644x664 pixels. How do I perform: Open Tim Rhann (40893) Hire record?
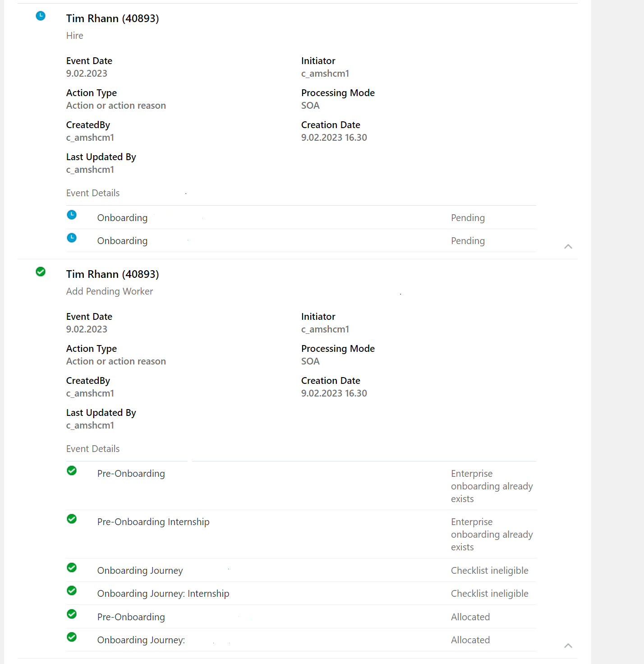[x=112, y=18]
